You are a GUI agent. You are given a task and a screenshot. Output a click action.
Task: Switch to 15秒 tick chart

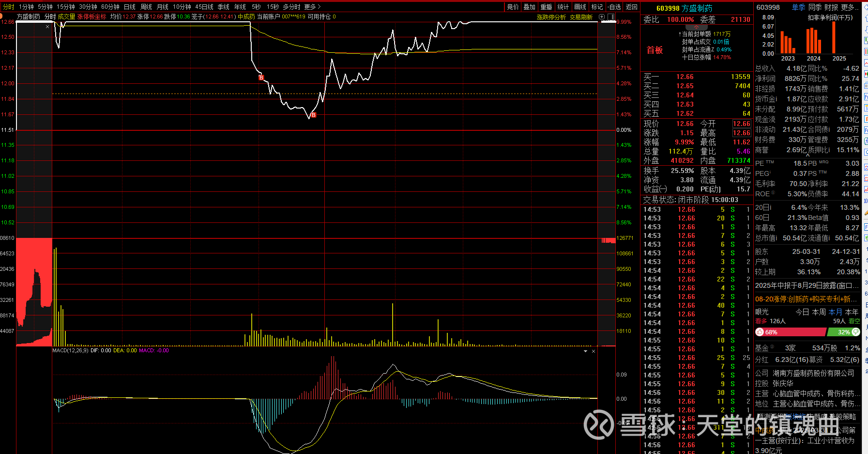pyautogui.click(x=273, y=7)
